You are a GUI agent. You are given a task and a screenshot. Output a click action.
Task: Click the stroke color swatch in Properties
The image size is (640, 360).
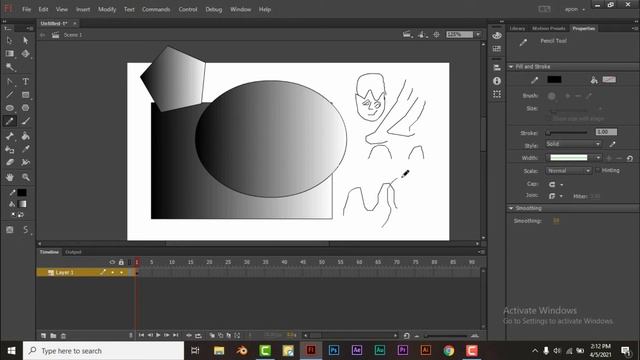(554, 80)
